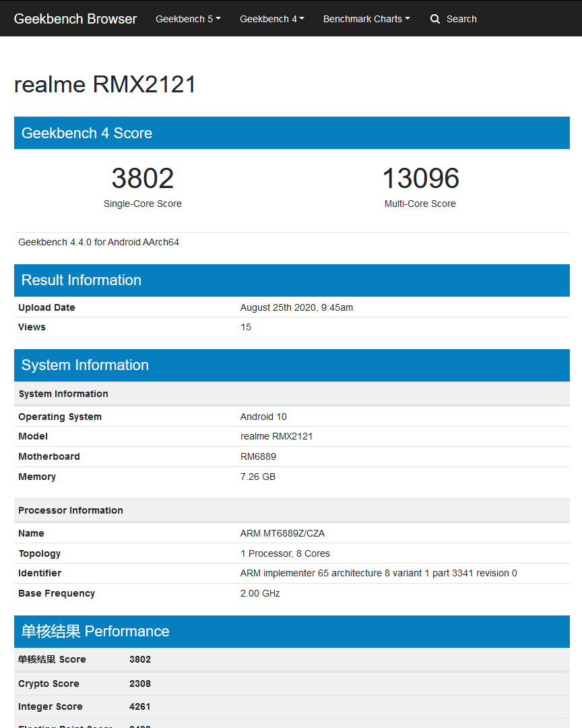Click the Operating System row label
582x728 pixels.
[60, 417]
